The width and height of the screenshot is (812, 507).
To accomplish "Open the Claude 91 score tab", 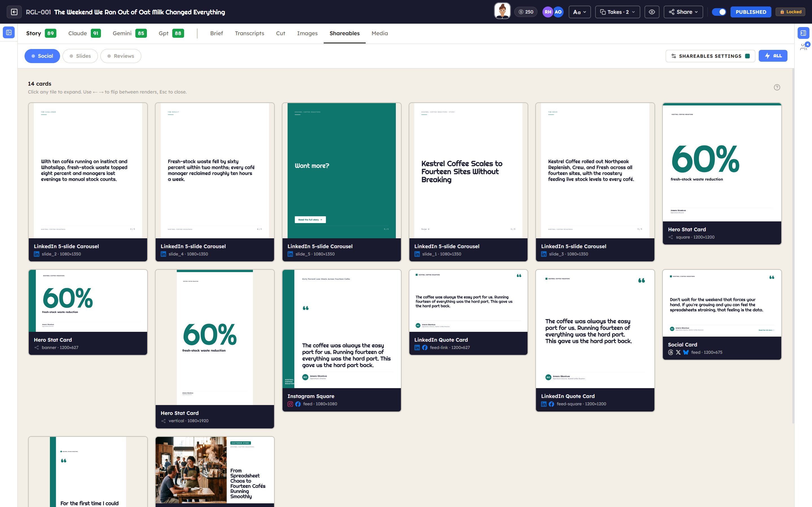I will click(85, 33).
